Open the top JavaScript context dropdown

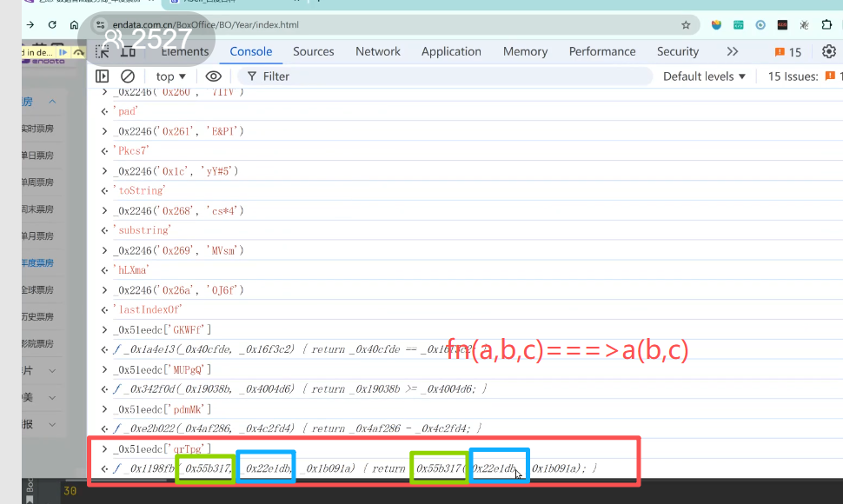170,76
